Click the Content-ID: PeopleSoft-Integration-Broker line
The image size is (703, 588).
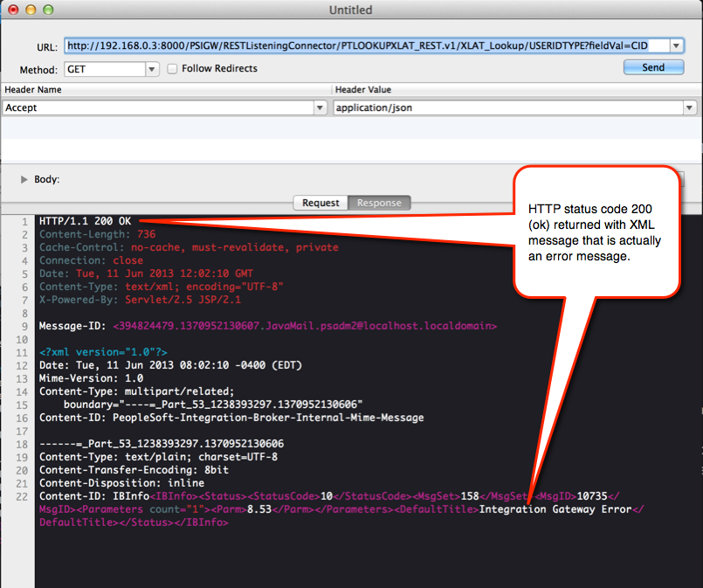pyautogui.click(x=231, y=418)
